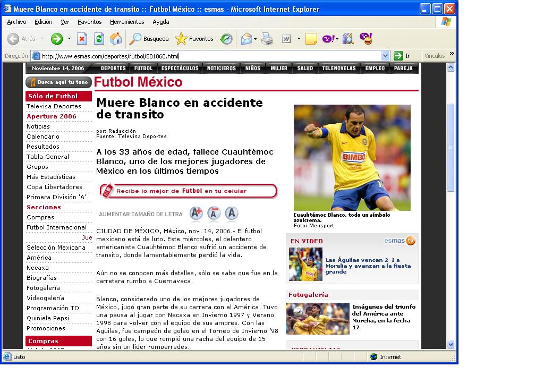
Task: Print the page with the printer icon
Action: pos(267,39)
